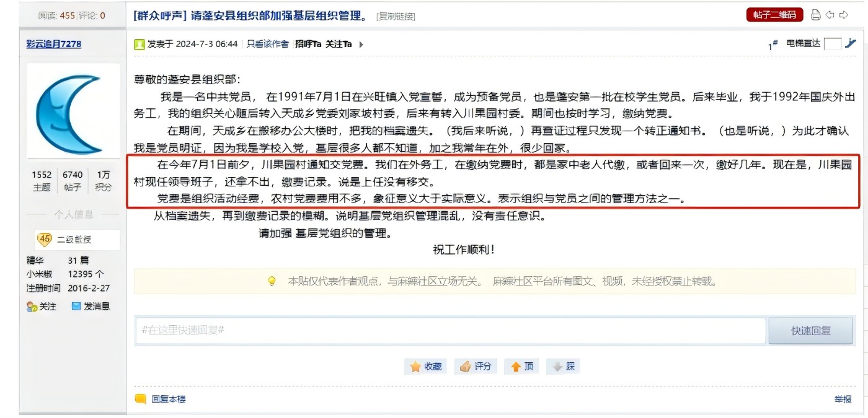Go to previous thread with left arrow
868x418 pixels.
click(830, 15)
